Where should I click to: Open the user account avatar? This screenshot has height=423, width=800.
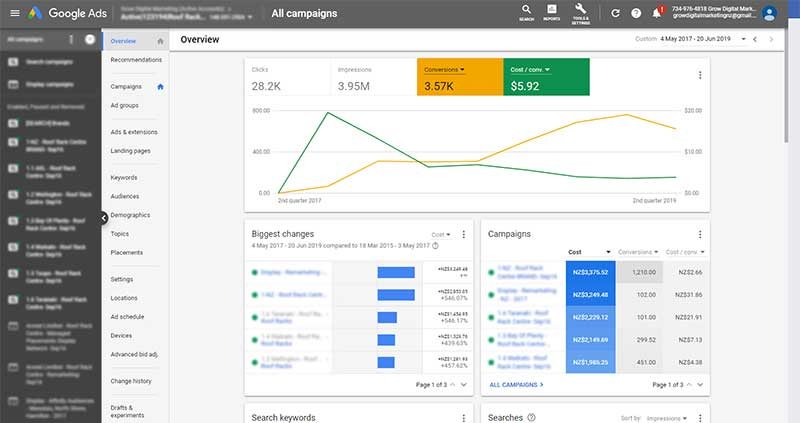click(x=769, y=13)
